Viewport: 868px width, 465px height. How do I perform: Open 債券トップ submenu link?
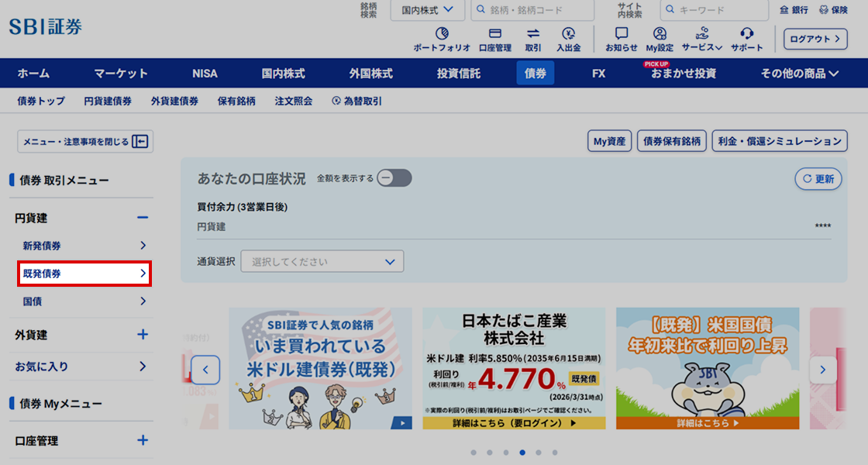(x=41, y=101)
